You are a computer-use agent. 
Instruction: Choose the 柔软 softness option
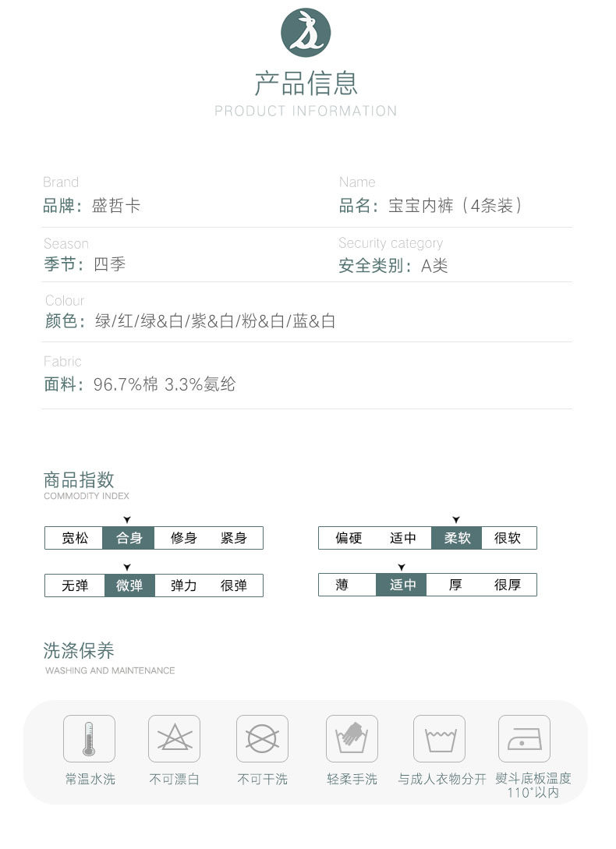point(457,538)
